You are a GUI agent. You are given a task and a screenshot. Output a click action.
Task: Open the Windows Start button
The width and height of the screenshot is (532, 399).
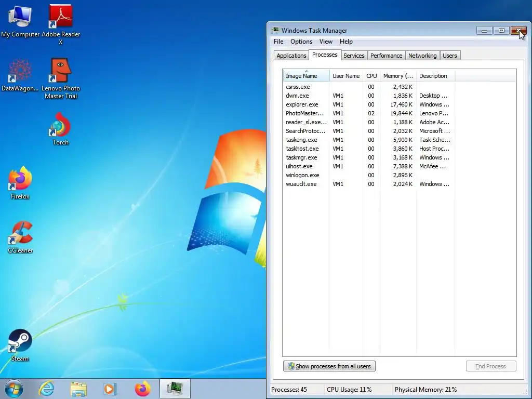tap(14, 389)
